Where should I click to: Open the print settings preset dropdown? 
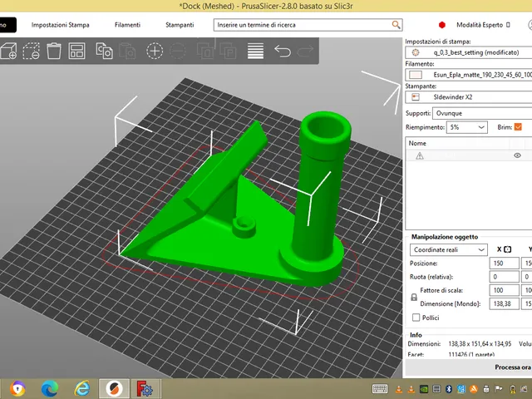click(469, 52)
